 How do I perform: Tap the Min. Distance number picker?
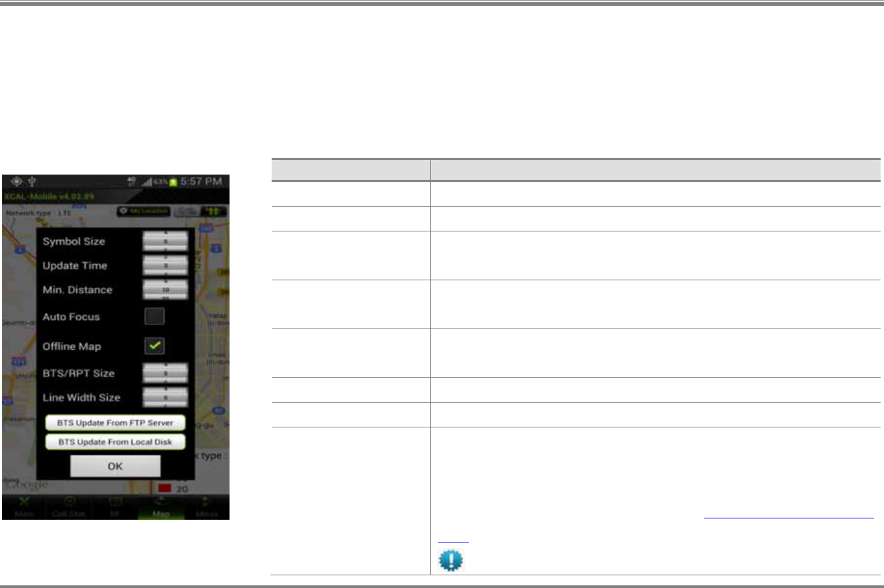pos(166,290)
